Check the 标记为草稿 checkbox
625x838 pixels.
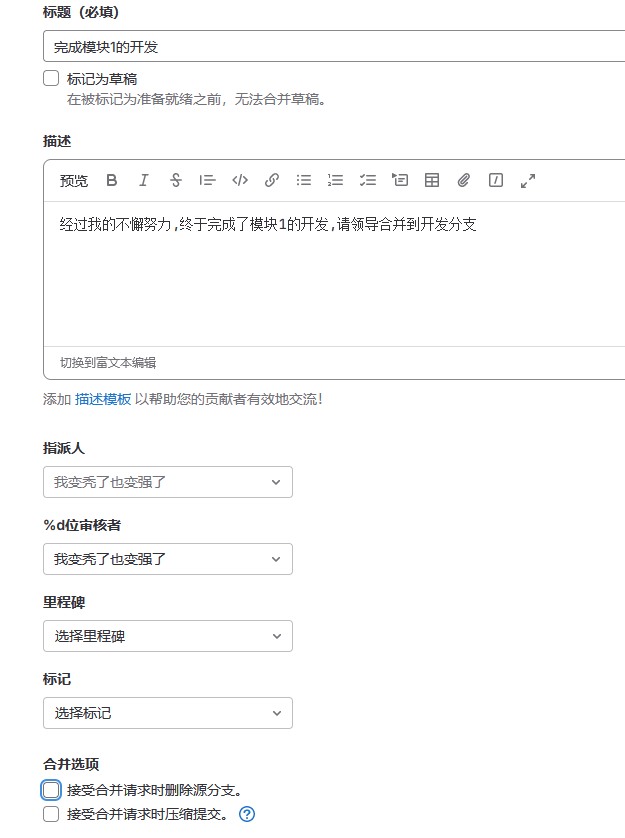point(51,78)
